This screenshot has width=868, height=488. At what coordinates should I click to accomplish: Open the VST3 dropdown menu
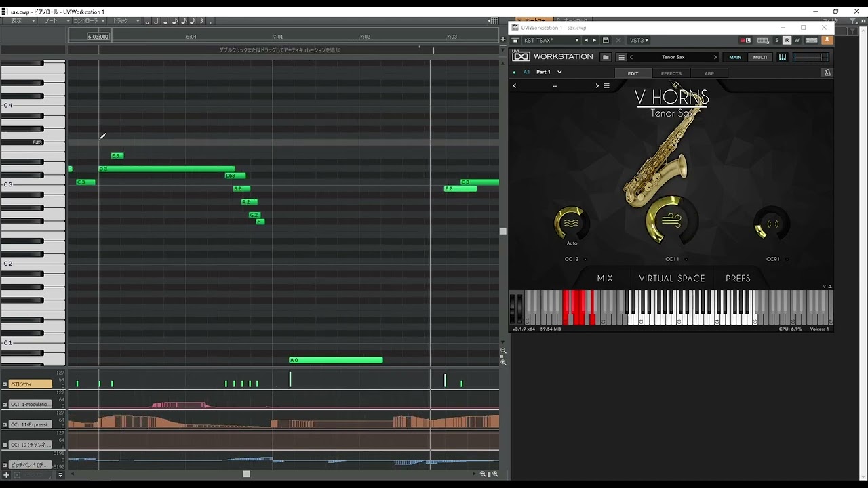click(x=639, y=41)
